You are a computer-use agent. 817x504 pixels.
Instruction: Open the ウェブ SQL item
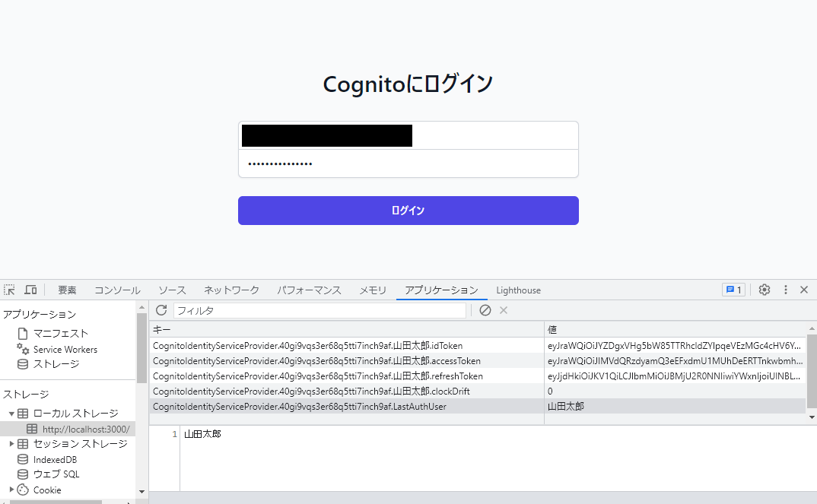[56, 474]
